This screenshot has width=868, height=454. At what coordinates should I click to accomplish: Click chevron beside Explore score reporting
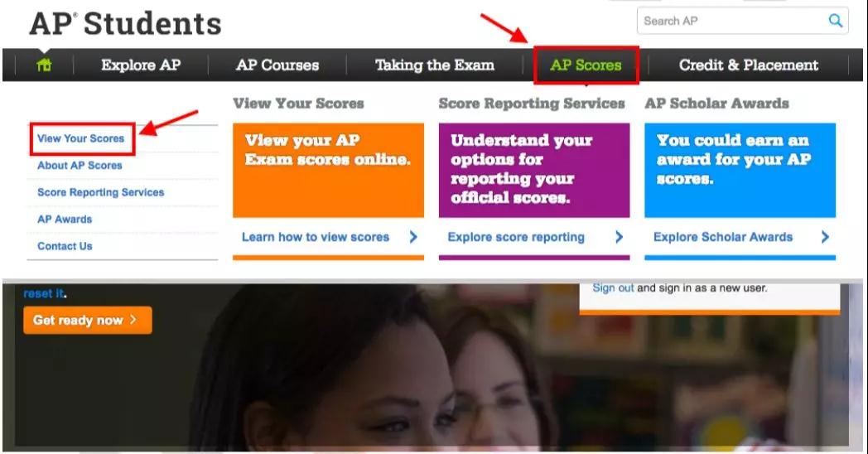tap(619, 237)
